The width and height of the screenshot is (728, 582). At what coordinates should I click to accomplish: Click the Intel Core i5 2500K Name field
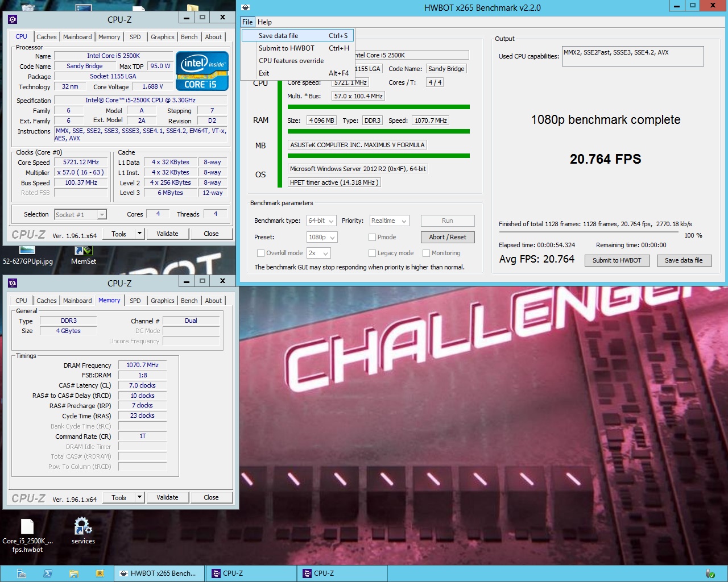(114, 56)
